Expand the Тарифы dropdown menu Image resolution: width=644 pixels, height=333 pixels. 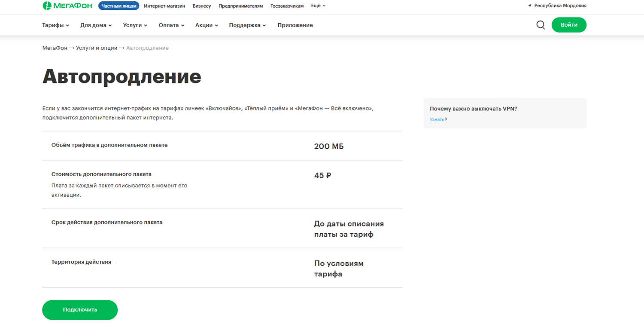(55, 25)
